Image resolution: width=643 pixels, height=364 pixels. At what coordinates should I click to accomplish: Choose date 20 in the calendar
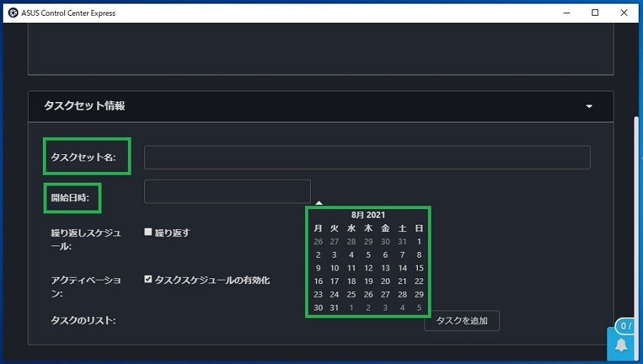(x=386, y=281)
